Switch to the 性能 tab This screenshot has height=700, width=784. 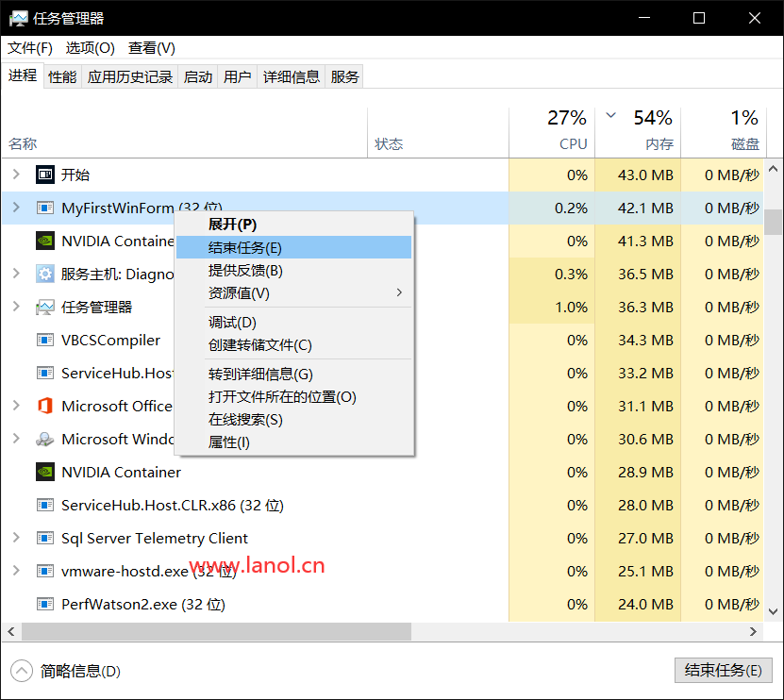[62, 76]
